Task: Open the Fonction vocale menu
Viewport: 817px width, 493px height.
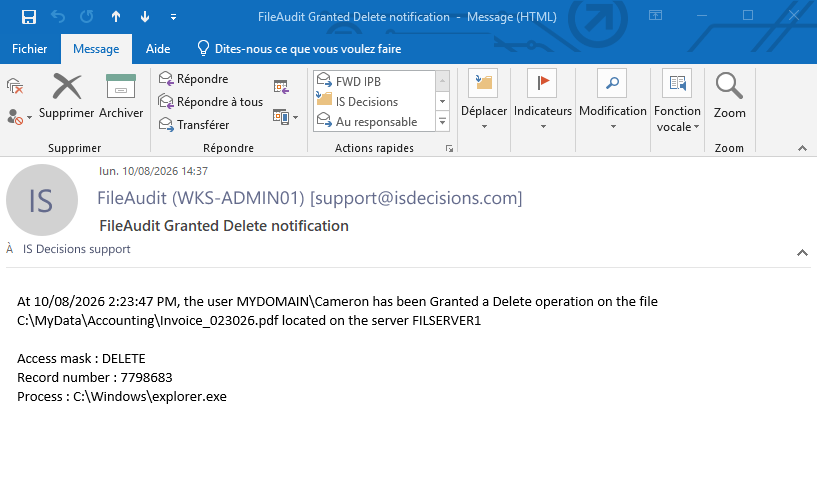Action: [x=677, y=101]
